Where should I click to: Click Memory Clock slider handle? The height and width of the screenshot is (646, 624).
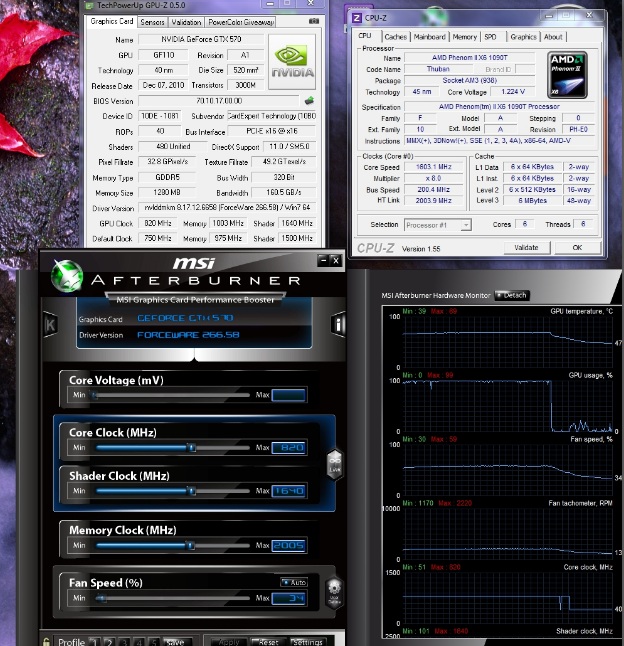pos(190,545)
